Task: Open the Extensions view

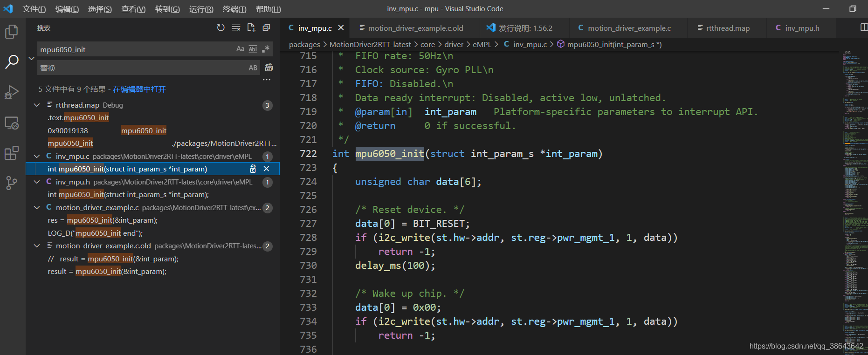Action: click(x=11, y=153)
